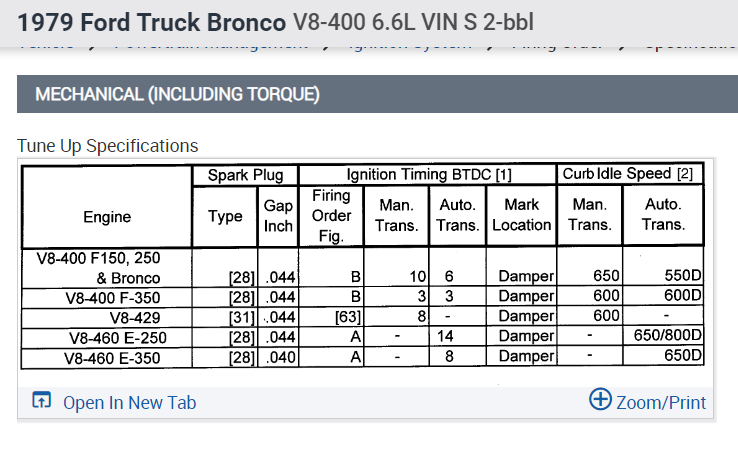Click the Curb Idle Speed column header

[628, 174]
